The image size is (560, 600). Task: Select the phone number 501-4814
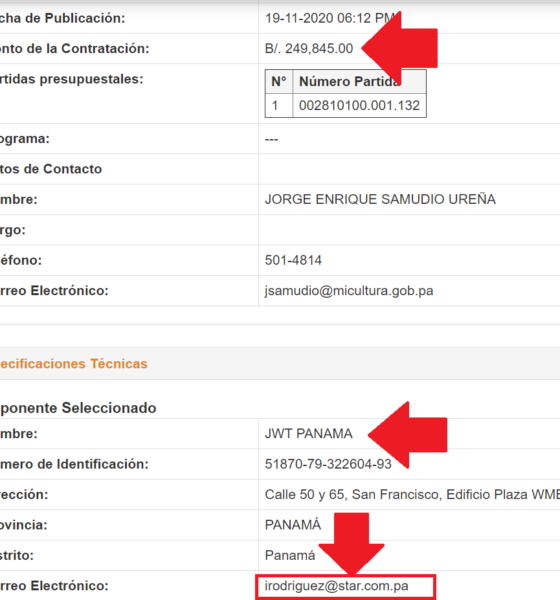point(293,260)
